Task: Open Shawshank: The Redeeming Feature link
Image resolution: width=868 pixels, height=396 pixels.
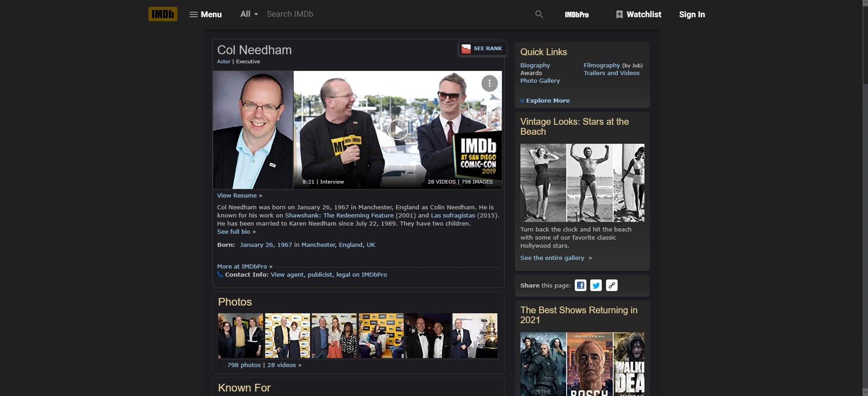Action: (339, 215)
